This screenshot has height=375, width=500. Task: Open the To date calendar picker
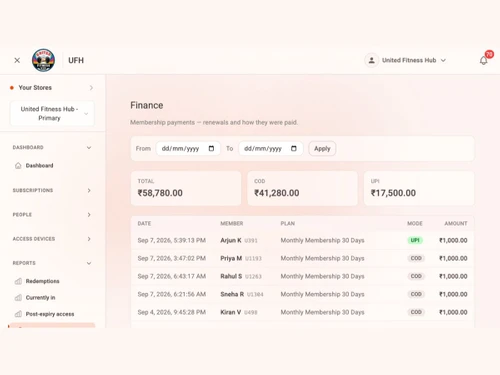(294, 148)
